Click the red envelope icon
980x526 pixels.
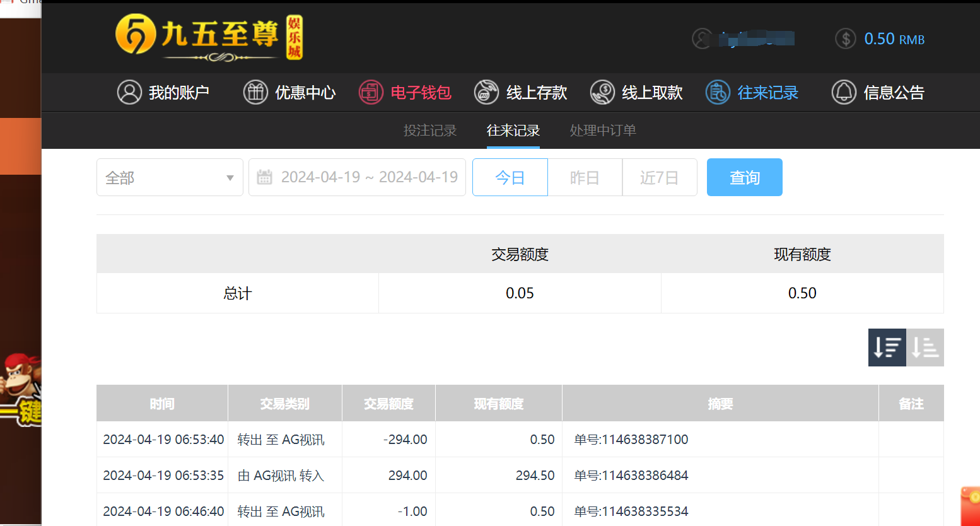point(970,506)
